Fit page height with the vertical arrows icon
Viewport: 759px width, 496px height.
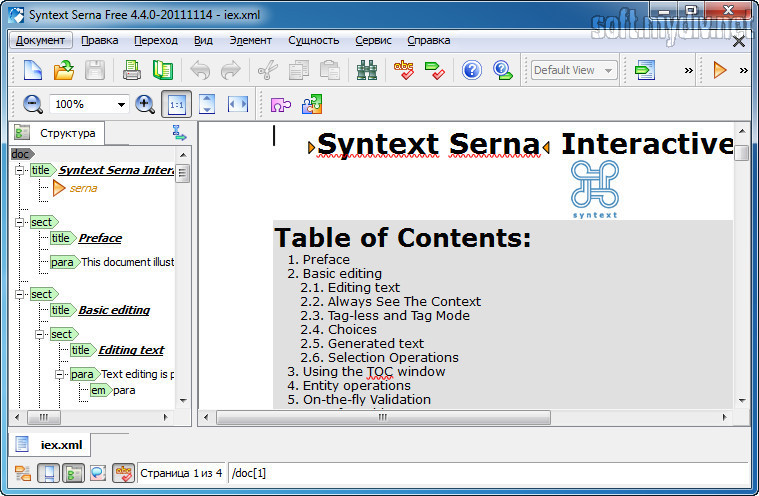pyautogui.click(x=207, y=104)
